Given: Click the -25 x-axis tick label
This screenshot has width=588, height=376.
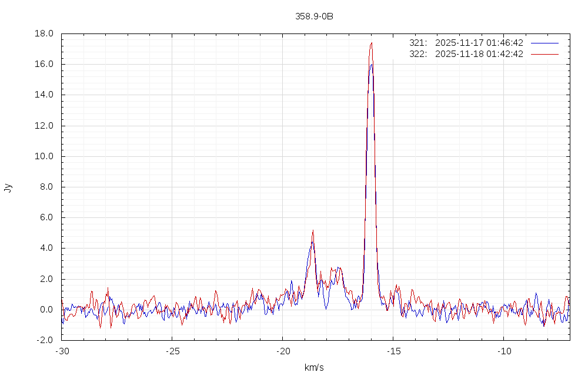Looking at the screenshot, I should point(172,351).
